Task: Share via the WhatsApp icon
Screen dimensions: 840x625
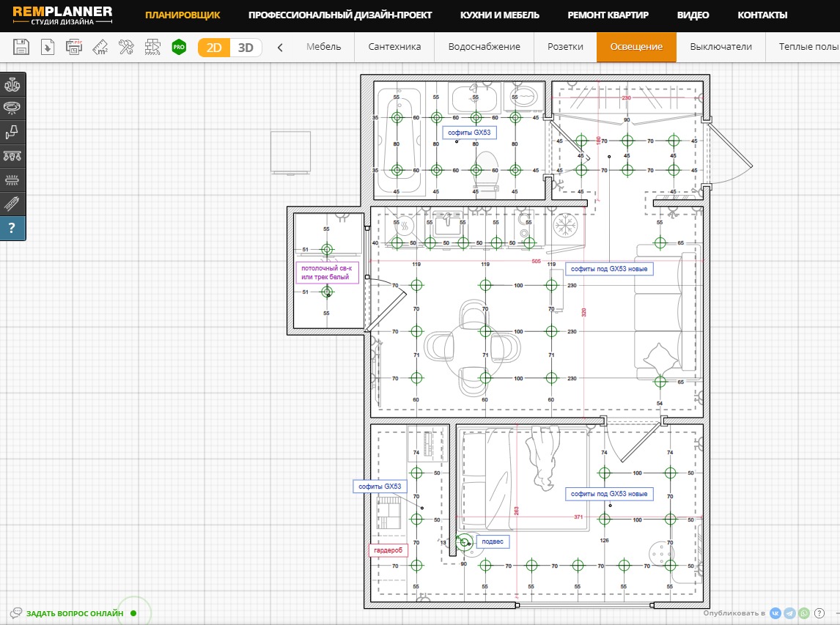Action: pyautogui.click(x=804, y=613)
